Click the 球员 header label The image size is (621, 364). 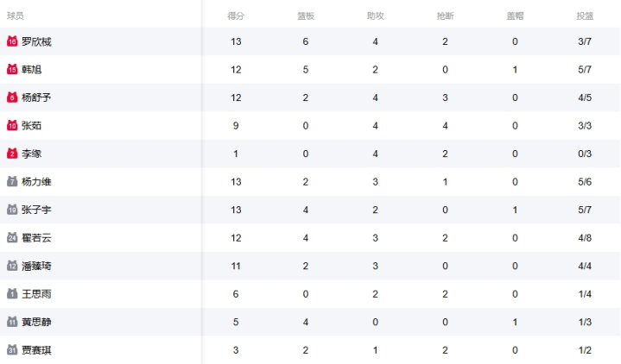coord(16,16)
